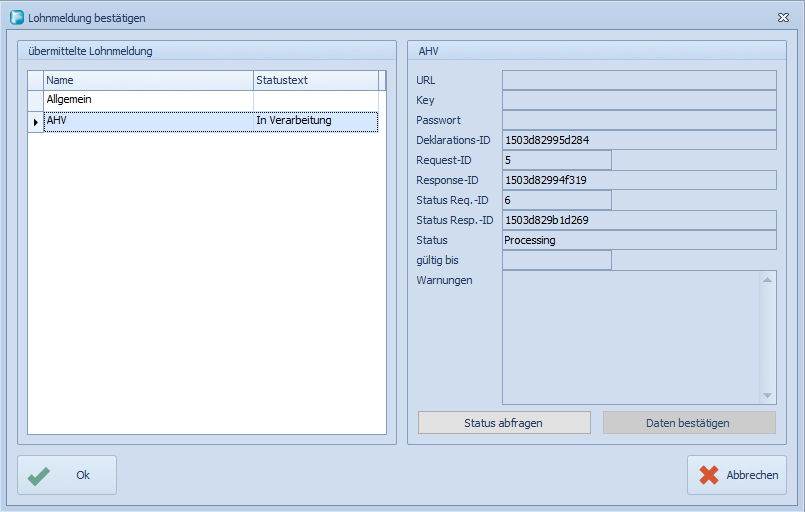Focus the Key input field
The height and width of the screenshot is (512, 805).
coord(638,100)
